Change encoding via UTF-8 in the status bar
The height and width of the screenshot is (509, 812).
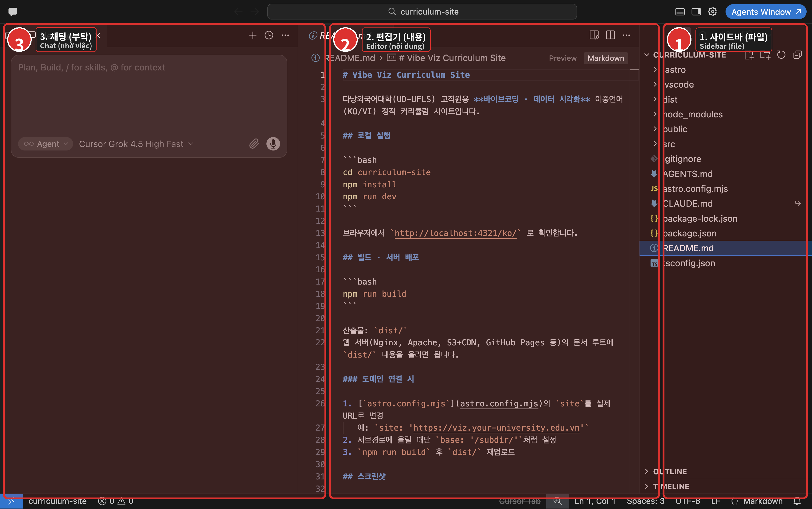(688, 501)
